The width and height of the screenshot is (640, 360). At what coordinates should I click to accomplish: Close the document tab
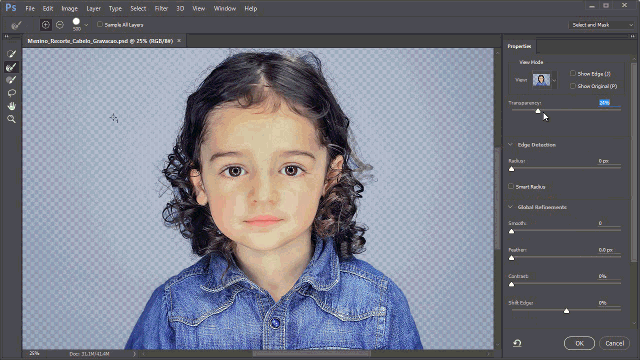coord(179,41)
